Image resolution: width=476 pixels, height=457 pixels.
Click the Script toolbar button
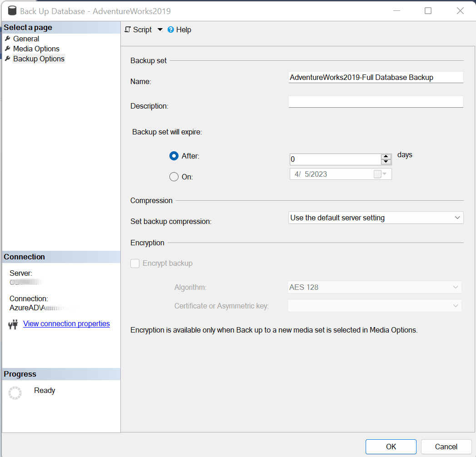[139, 30]
